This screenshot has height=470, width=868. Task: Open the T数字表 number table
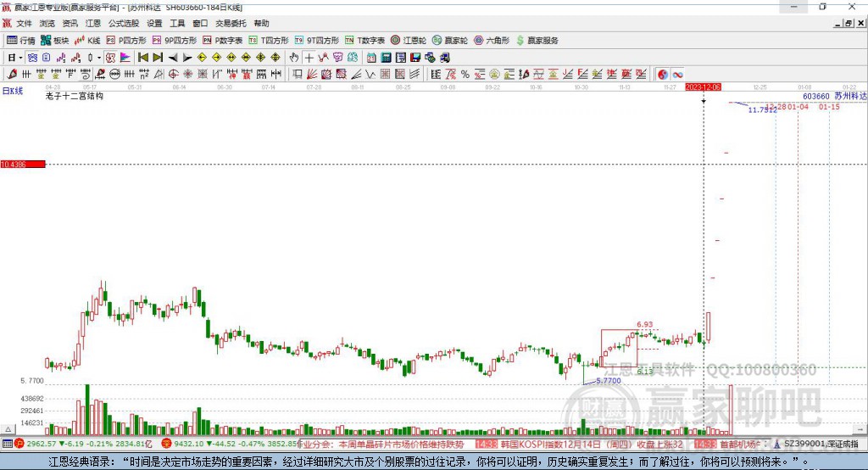point(364,41)
